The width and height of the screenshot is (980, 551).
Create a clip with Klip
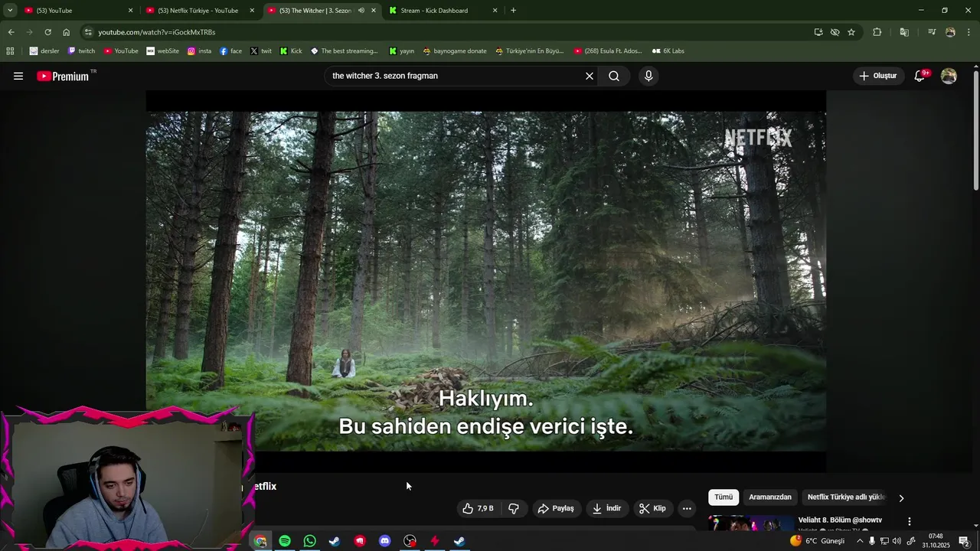click(x=652, y=508)
